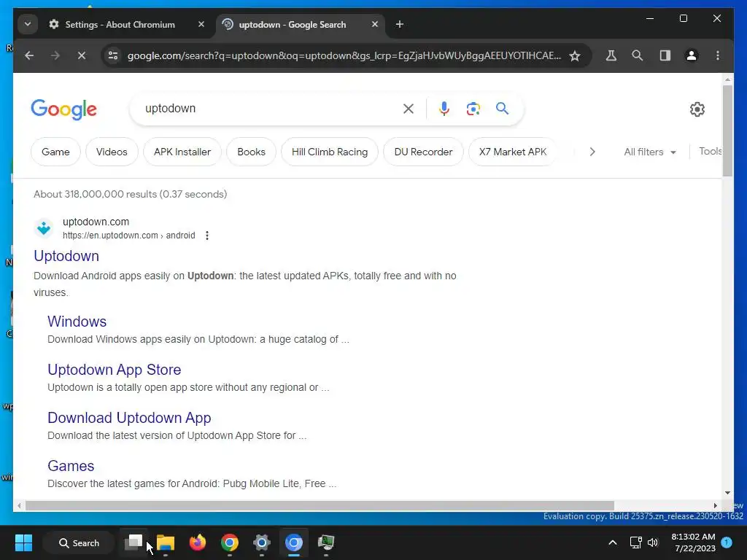Submit search with blue magnifier
This screenshot has height=560, width=747.
502,109
